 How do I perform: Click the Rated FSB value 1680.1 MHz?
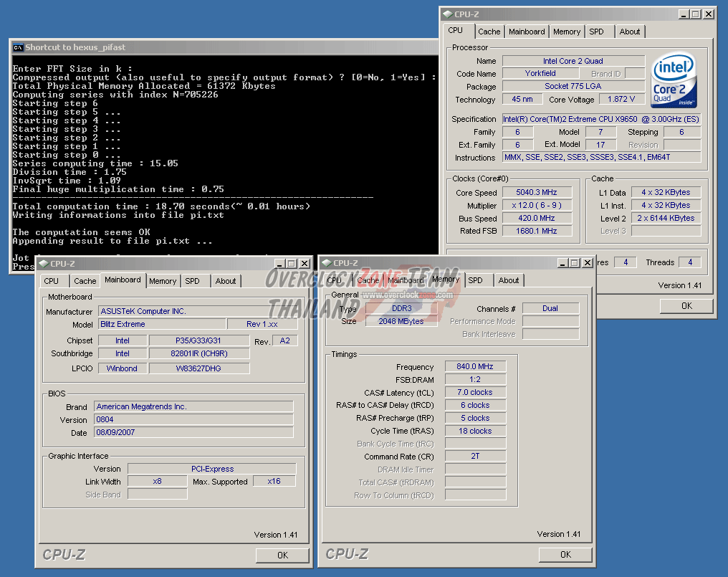pos(537,231)
